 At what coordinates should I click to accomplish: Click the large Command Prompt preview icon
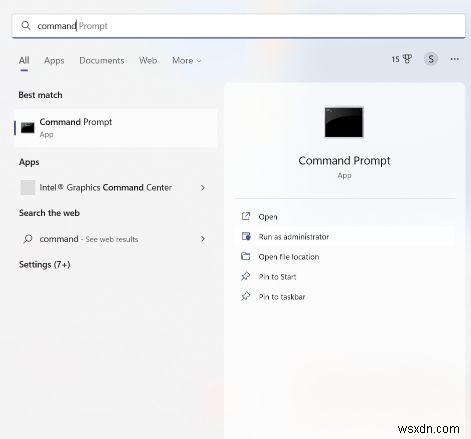click(x=344, y=122)
